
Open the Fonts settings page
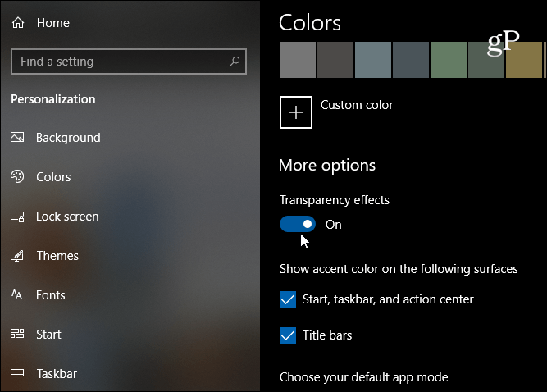pos(51,295)
